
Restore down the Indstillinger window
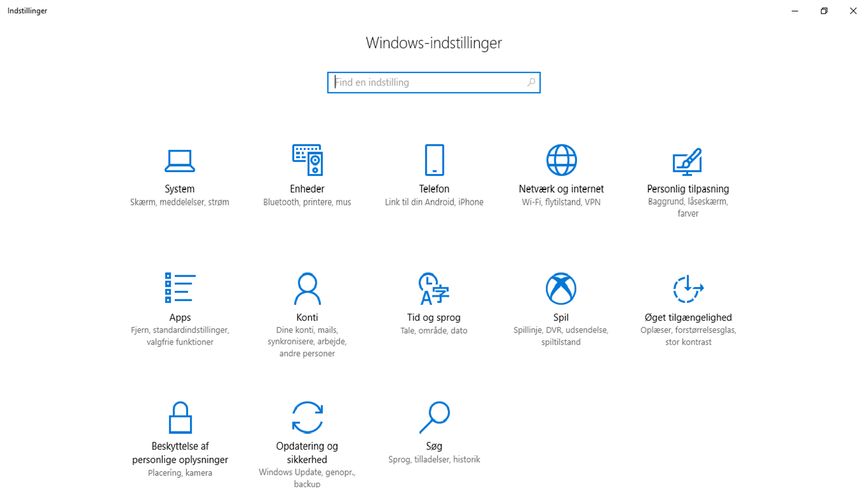(x=824, y=11)
